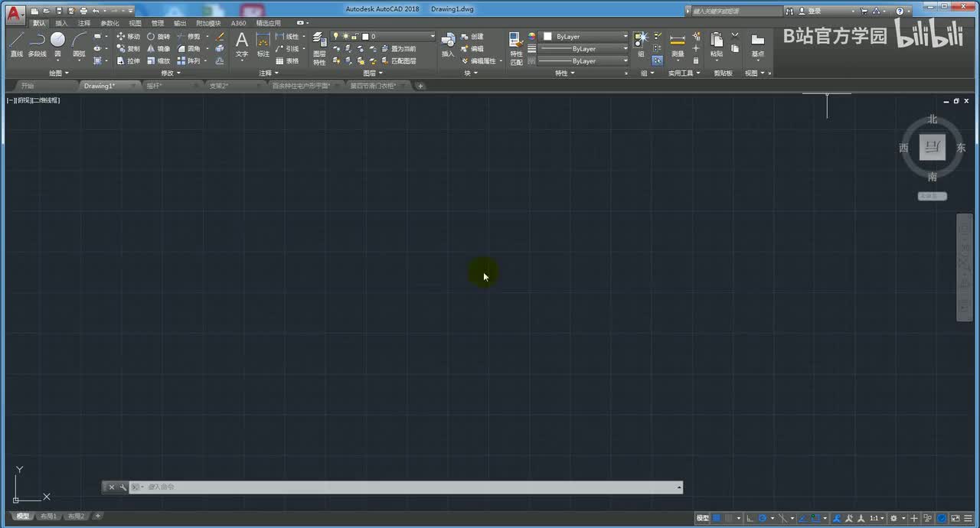Open 图层特性 (Layer Properties) manager

[x=319, y=48]
